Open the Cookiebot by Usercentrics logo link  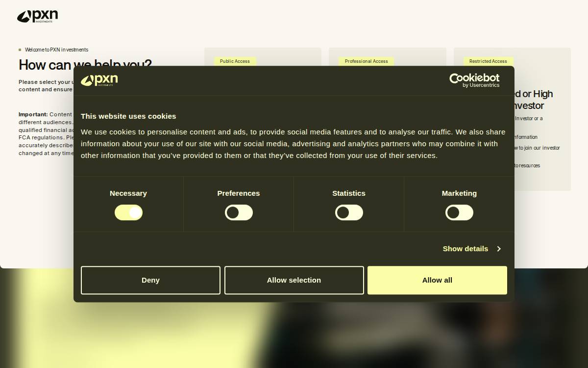(474, 80)
